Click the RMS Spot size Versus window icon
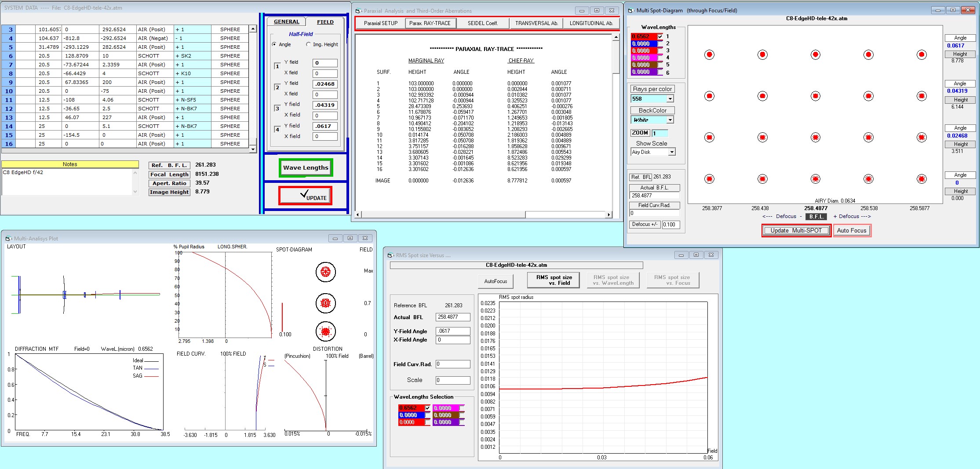The height and width of the screenshot is (469, 980). pos(390,255)
